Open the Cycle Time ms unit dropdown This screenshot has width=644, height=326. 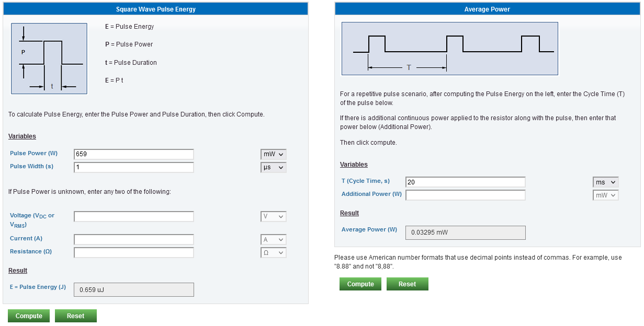pyautogui.click(x=606, y=182)
